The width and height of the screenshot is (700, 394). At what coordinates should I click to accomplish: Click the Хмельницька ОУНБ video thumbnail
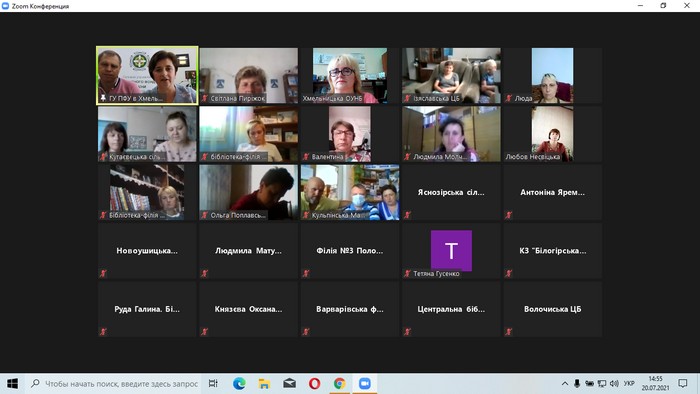(x=350, y=75)
